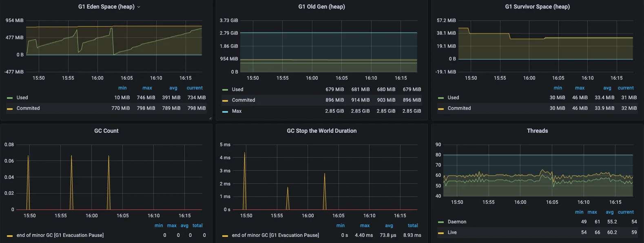Click yellow series color icon in Stop the World legend
This screenshot has height=243, width=644.
pos(225,236)
